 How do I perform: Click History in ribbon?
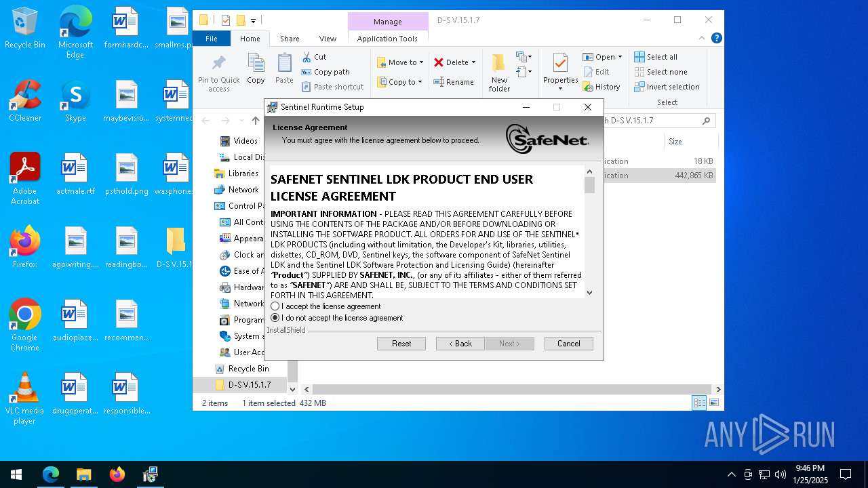coord(601,87)
